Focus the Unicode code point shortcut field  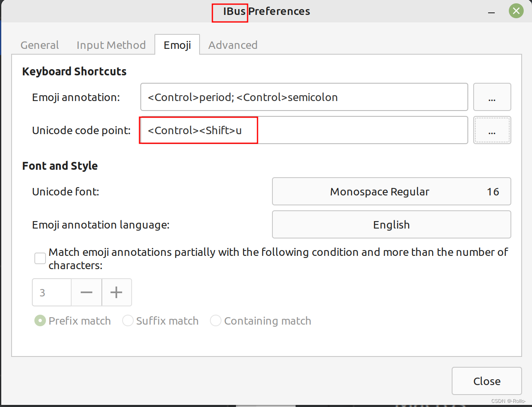point(304,130)
